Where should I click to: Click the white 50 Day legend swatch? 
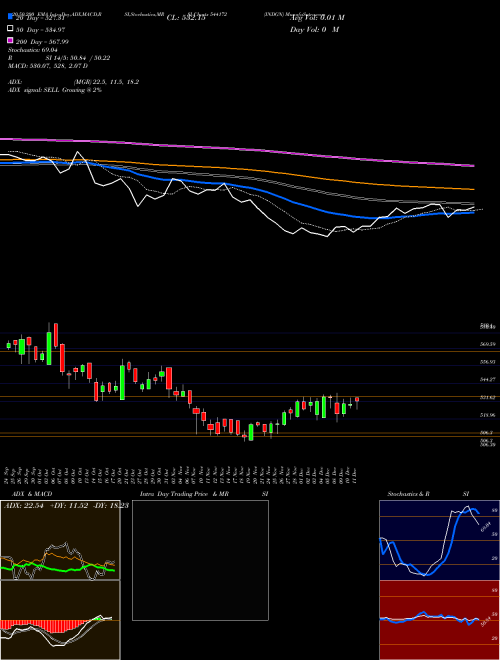[x=11, y=29]
